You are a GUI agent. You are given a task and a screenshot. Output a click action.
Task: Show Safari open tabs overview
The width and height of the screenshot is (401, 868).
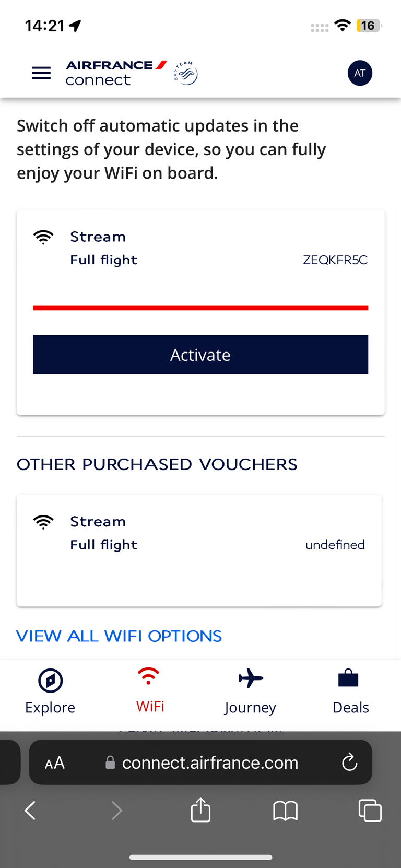pos(370,811)
